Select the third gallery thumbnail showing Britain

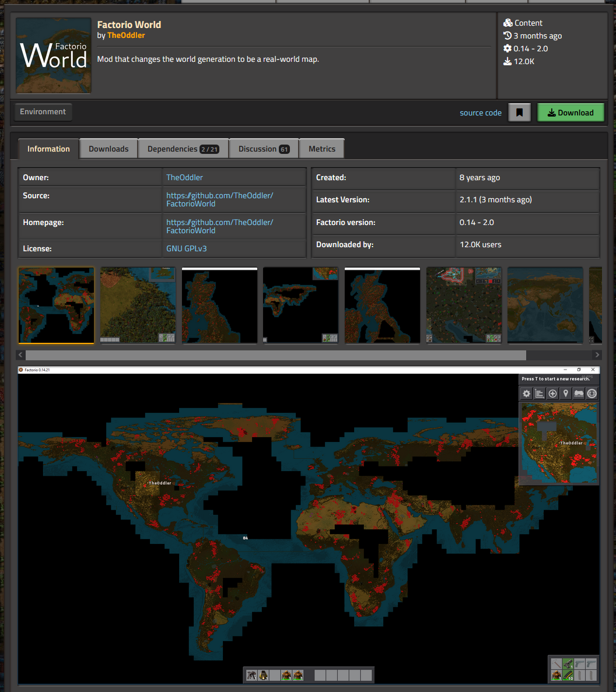219,305
